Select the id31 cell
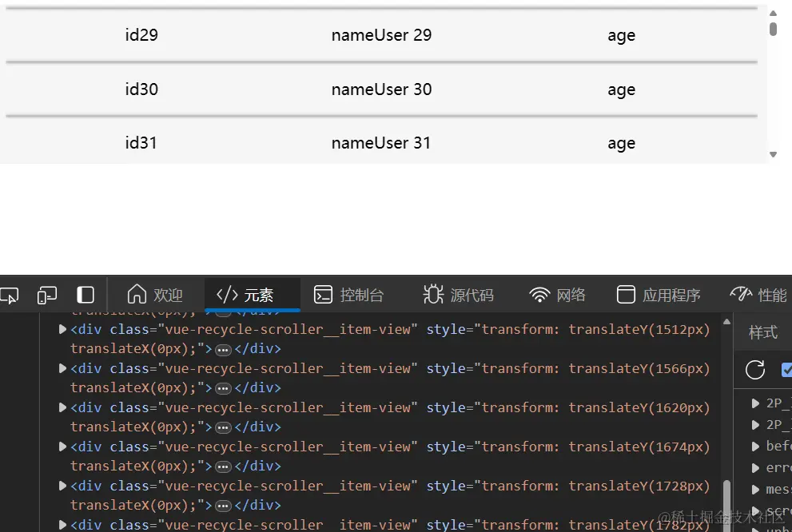Image resolution: width=792 pixels, height=532 pixels. point(141,143)
